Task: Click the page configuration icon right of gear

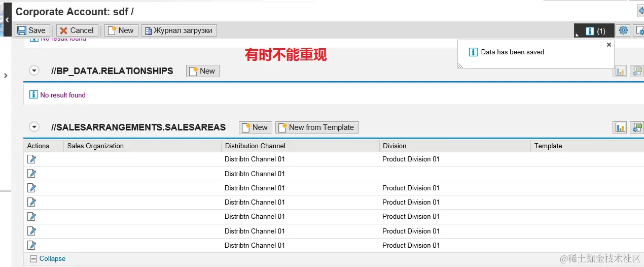Action: (638, 30)
